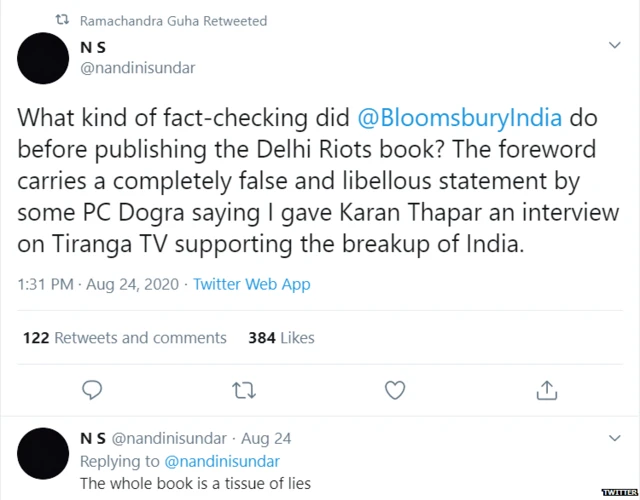
Task: Click the reply author's profile picture
Action: coord(43,451)
